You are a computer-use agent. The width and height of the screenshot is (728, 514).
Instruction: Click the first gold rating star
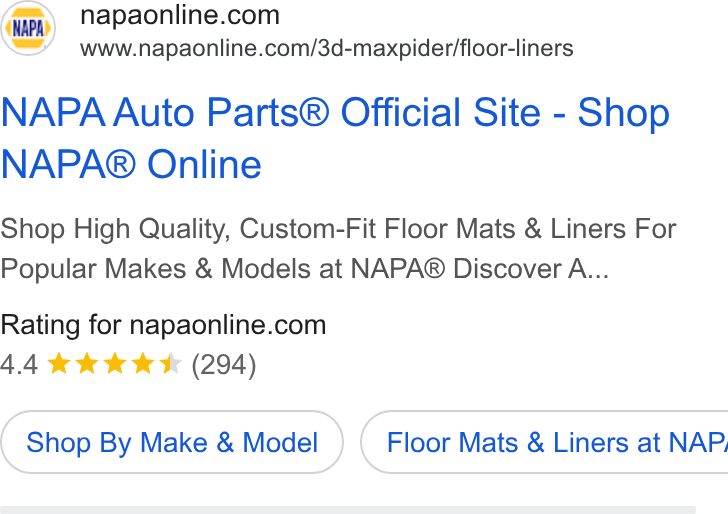pos(59,364)
